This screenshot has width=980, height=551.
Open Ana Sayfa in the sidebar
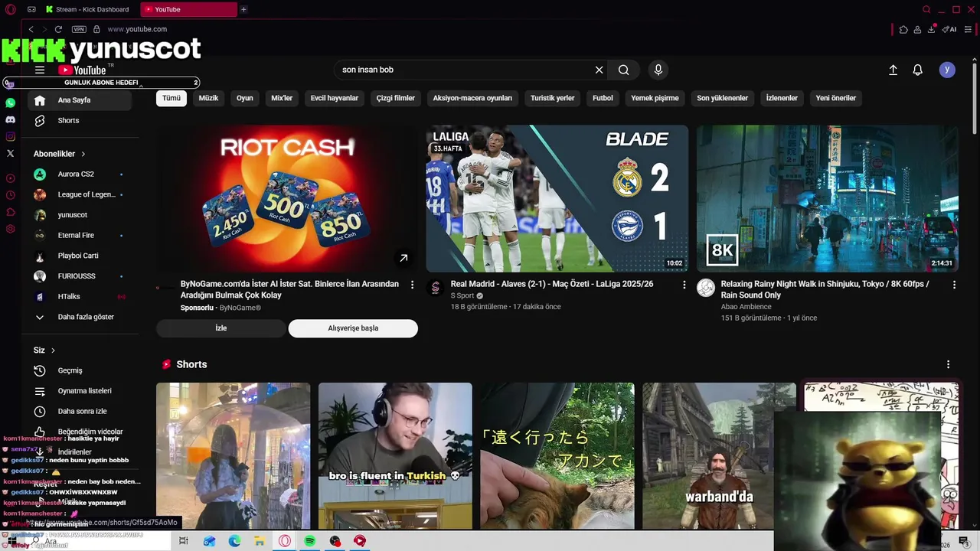(x=80, y=100)
